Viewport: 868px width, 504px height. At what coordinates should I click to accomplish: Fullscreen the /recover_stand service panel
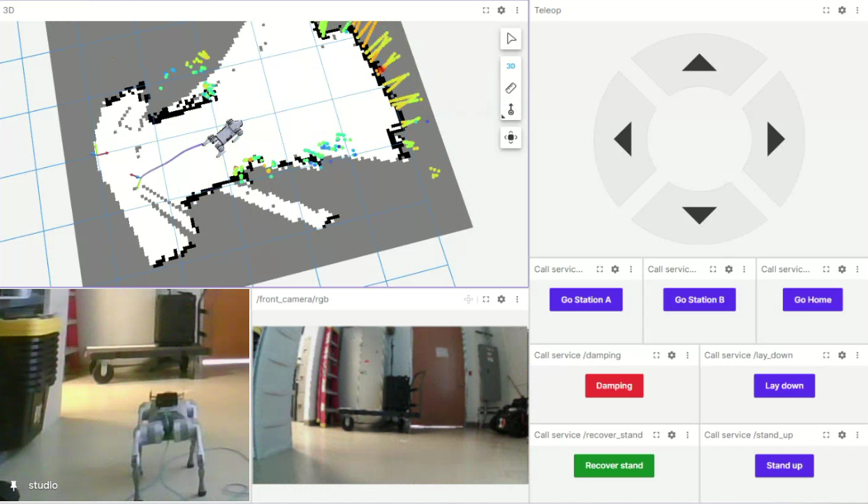tap(656, 435)
